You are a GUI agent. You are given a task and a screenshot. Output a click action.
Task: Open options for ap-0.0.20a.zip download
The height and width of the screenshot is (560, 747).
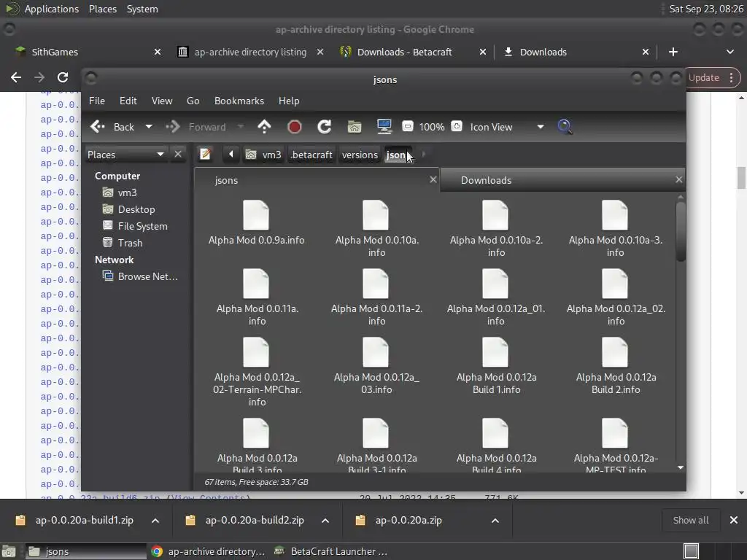(x=495, y=521)
